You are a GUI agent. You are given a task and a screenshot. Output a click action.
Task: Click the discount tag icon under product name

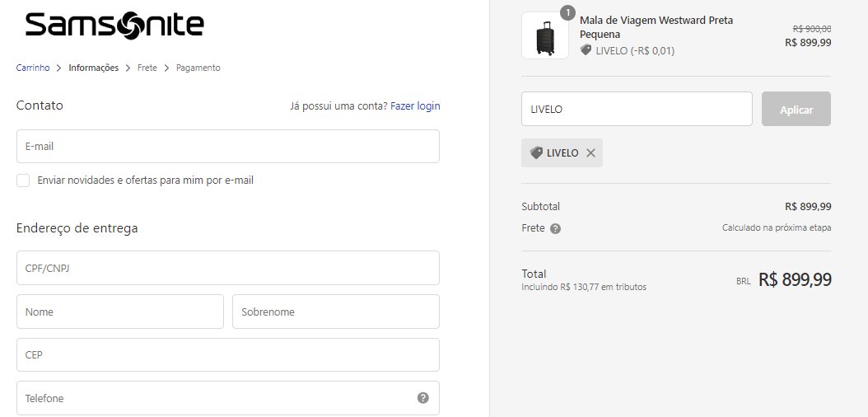[x=586, y=50]
